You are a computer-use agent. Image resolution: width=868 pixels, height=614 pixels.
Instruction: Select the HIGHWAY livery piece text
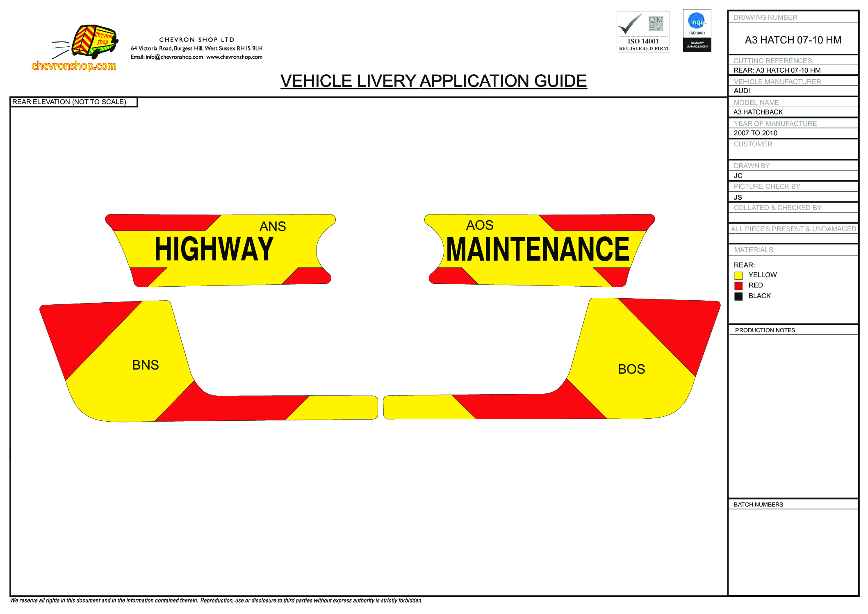pyautogui.click(x=214, y=249)
